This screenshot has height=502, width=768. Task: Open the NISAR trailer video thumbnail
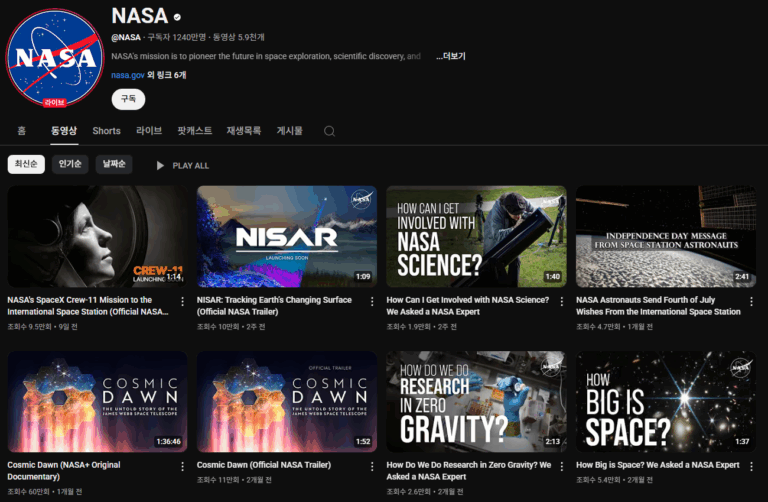click(287, 236)
